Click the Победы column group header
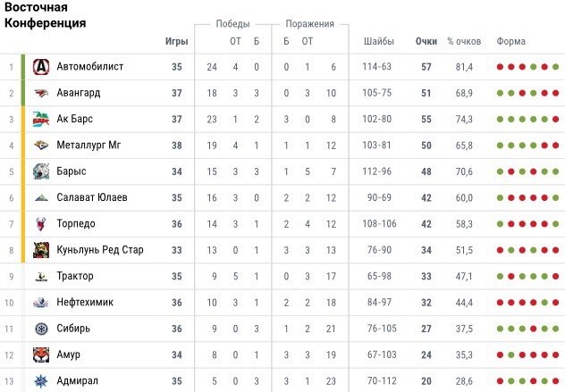565x392 pixels. click(232, 24)
